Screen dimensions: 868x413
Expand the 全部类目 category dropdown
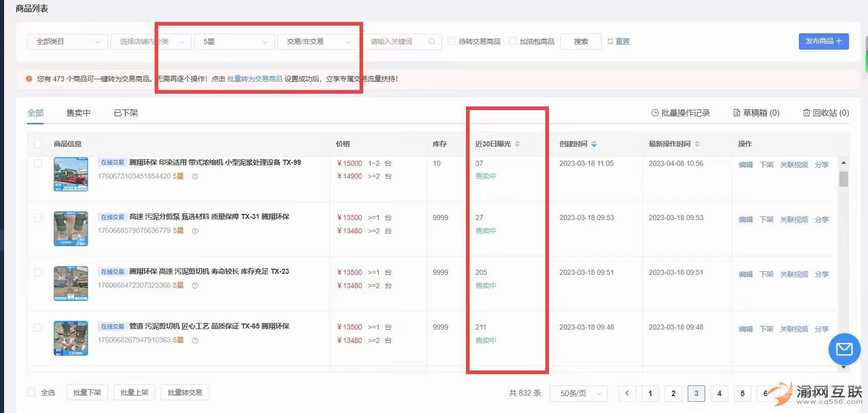click(x=67, y=41)
